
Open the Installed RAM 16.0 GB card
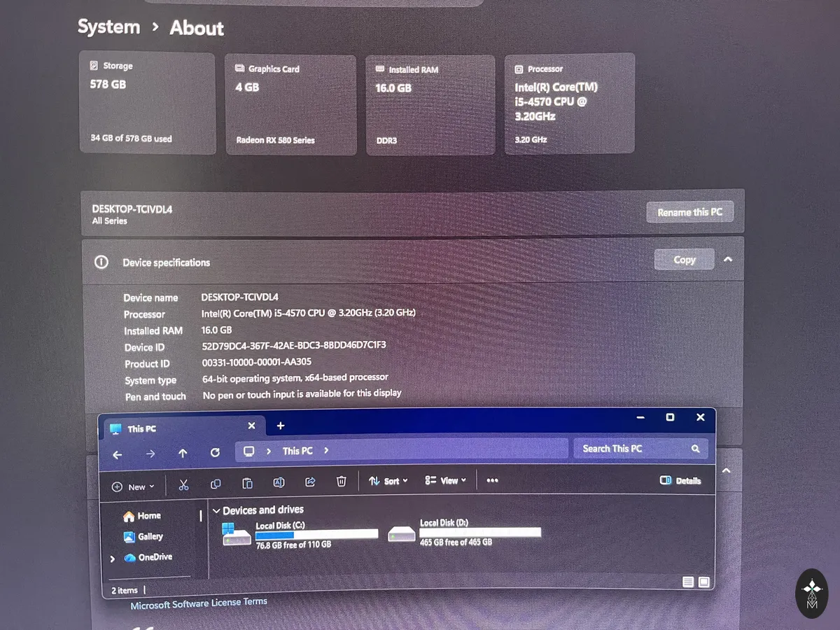tap(430, 105)
